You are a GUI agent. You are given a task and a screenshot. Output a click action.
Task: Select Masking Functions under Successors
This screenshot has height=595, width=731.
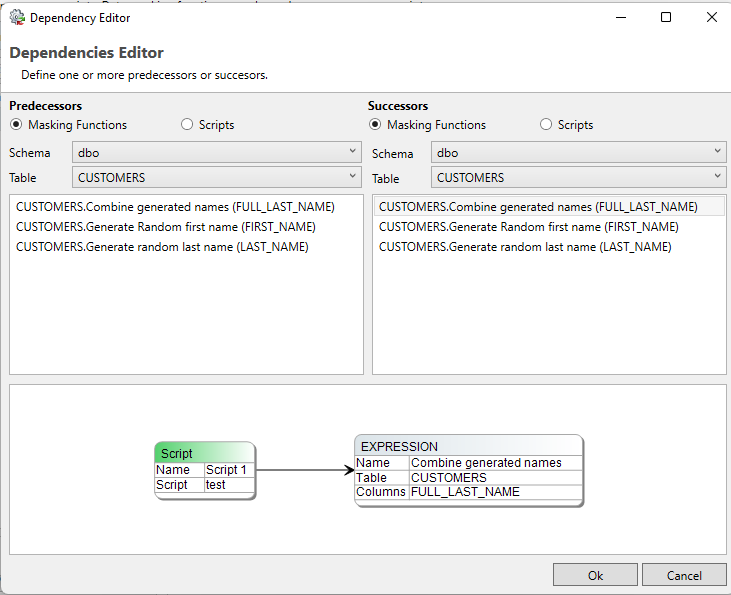375,125
